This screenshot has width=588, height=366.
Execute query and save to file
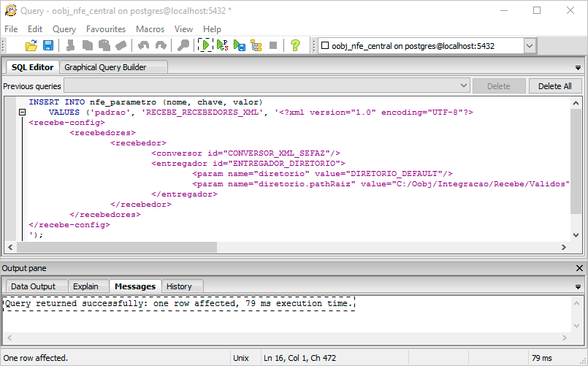[240, 46]
